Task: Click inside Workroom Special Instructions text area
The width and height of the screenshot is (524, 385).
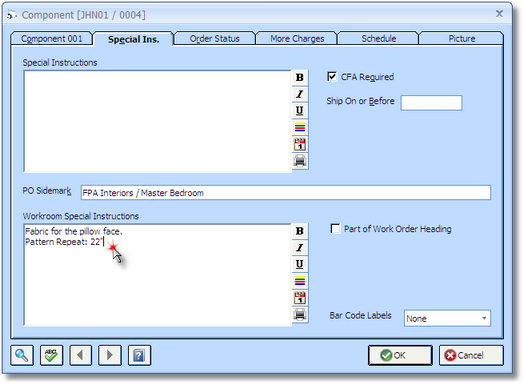Action: 158,275
